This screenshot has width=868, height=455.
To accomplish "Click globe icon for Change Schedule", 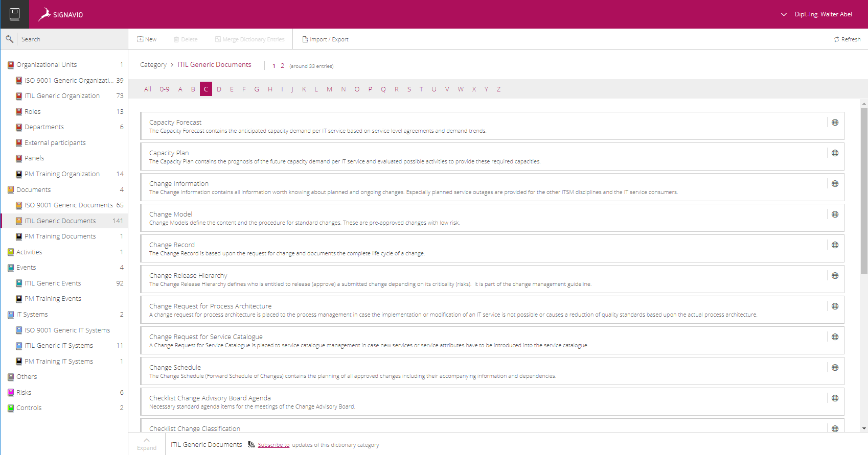I will tap(835, 368).
